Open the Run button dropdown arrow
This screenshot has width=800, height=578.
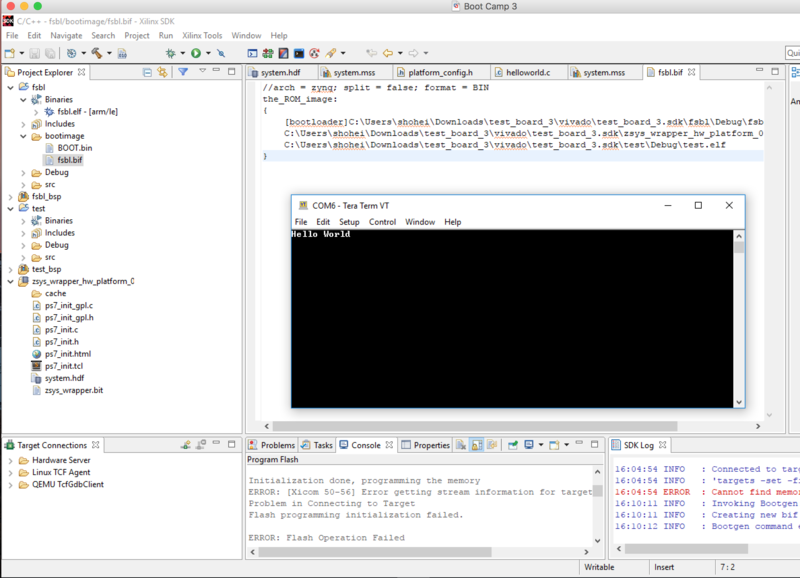(208, 53)
